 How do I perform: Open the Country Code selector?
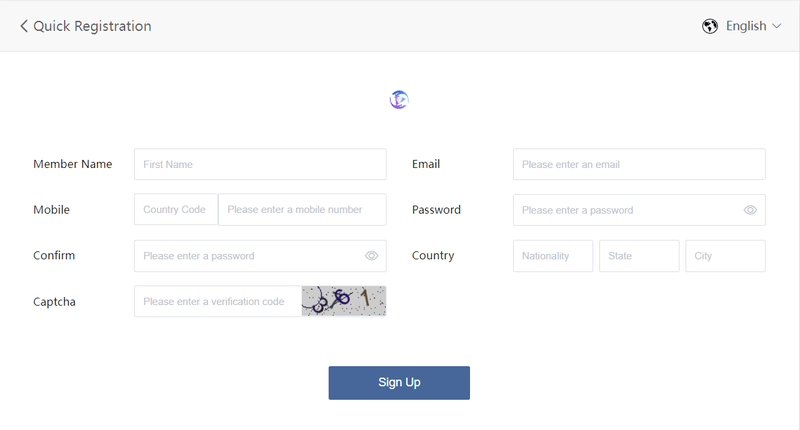pos(176,209)
